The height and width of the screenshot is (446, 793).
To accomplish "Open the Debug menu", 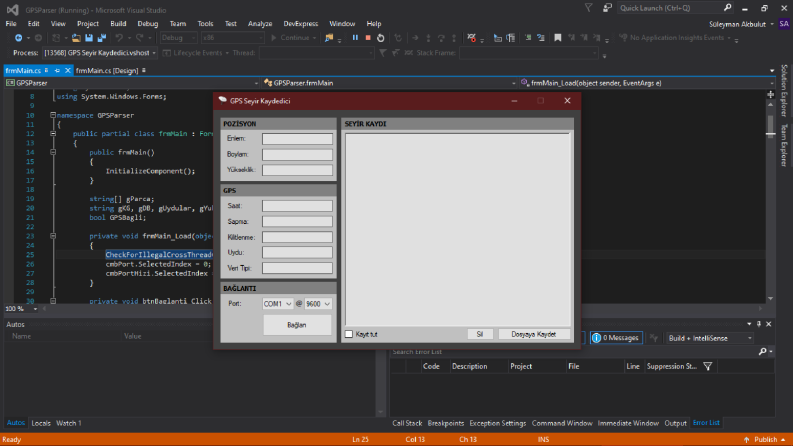I will point(148,24).
